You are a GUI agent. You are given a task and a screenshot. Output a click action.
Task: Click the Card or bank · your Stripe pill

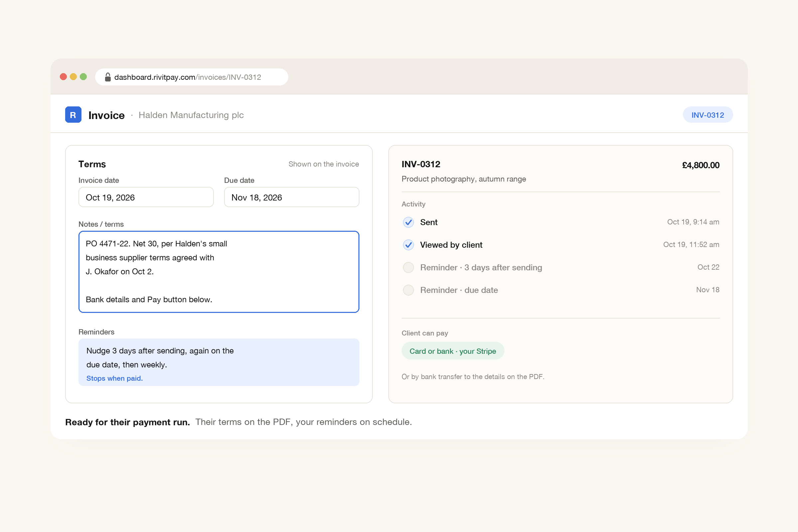tap(453, 351)
